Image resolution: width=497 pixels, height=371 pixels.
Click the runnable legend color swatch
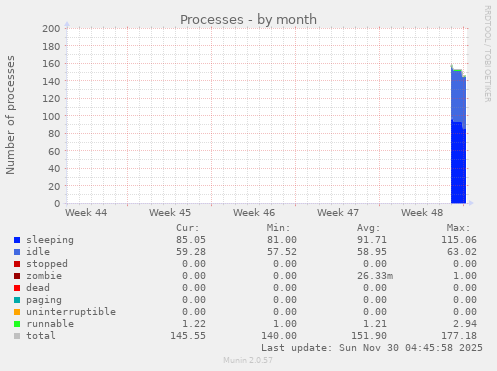17,324
